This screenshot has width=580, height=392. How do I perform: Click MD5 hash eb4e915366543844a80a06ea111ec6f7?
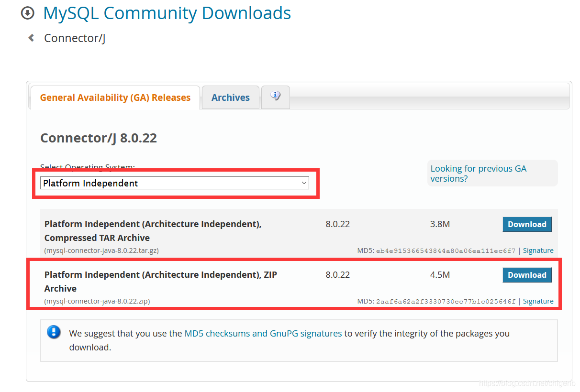point(446,250)
